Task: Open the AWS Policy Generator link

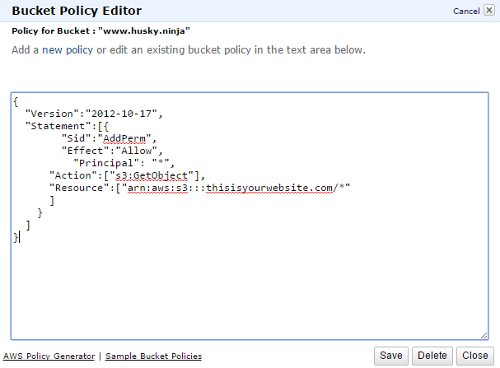Action: (49, 356)
